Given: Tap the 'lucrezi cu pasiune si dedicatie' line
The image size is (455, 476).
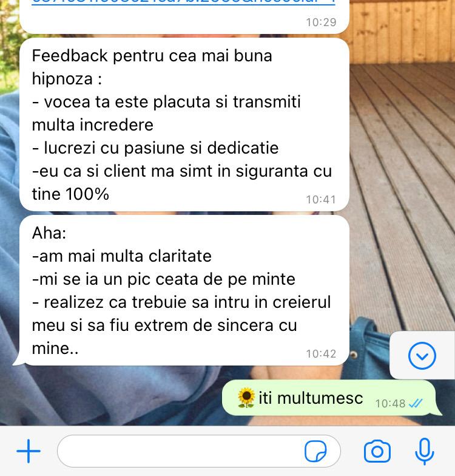Looking at the screenshot, I should pos(155,148).
